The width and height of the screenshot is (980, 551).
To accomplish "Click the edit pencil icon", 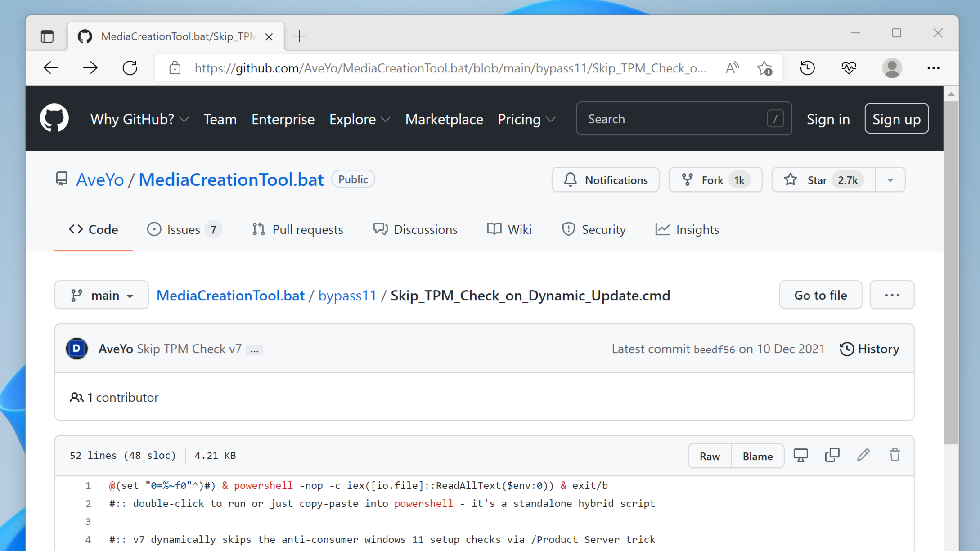I will point(863,456).
